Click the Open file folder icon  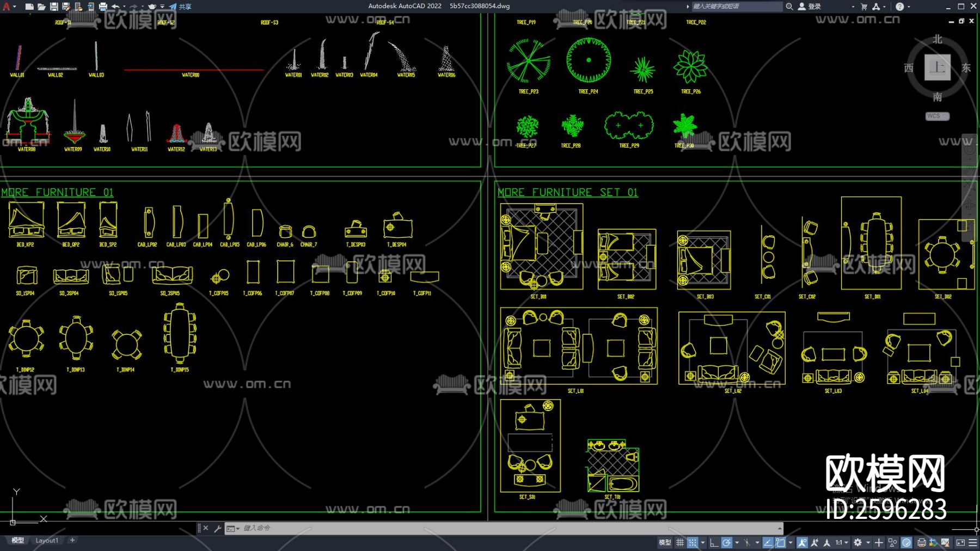[x=41, y=7]
